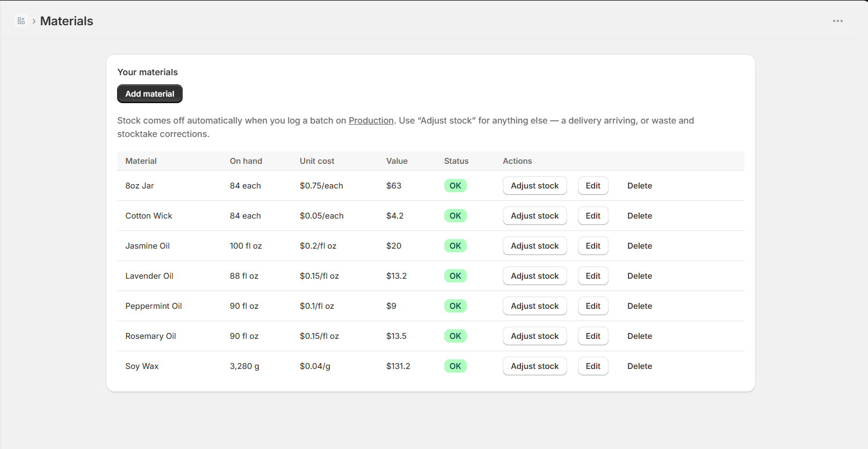Edit the Cotton Wick material
The image size is (868, 449).
click(x=593, y=215)
